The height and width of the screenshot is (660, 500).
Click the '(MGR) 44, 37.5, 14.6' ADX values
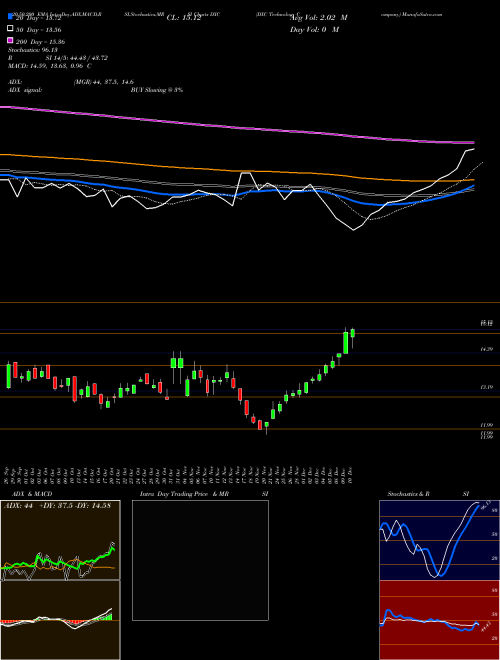[104, 82]
